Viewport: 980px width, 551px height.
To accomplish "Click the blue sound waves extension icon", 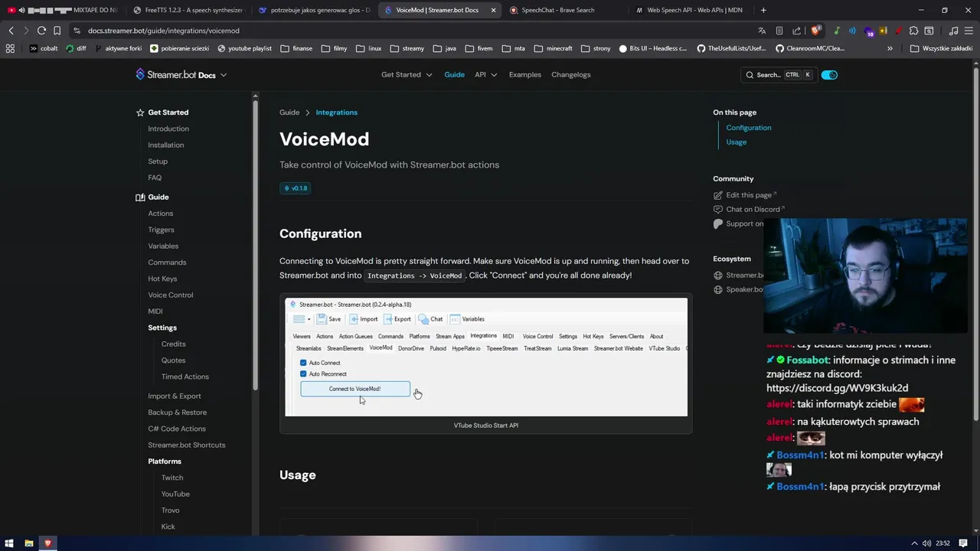I will pyautogui.click(x=852, y=31).
